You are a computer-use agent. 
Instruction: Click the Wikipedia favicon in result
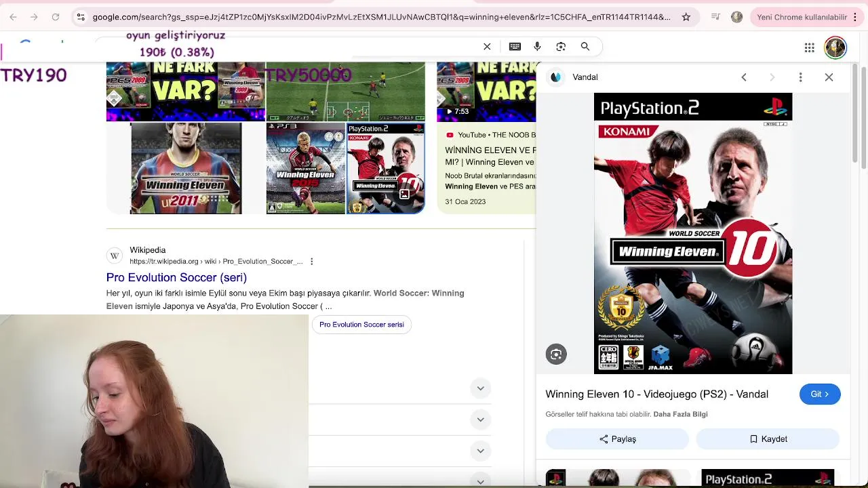[x=115, y=256]
